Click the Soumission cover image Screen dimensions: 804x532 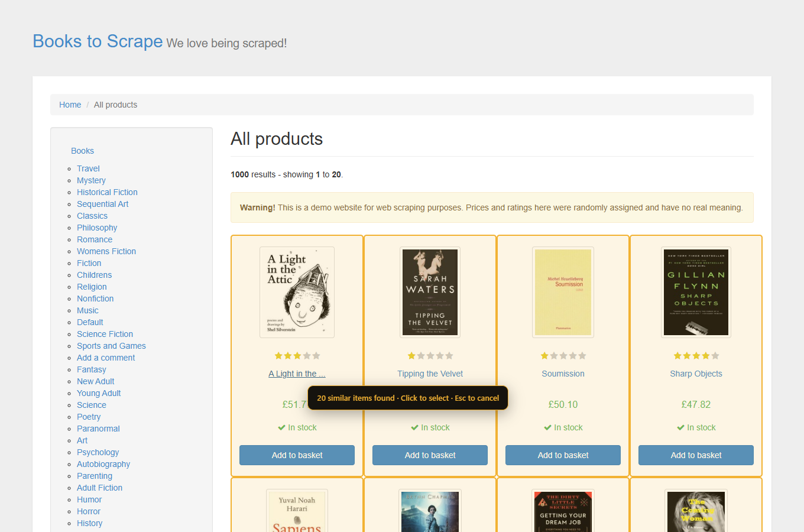click(x=563, y=292)
